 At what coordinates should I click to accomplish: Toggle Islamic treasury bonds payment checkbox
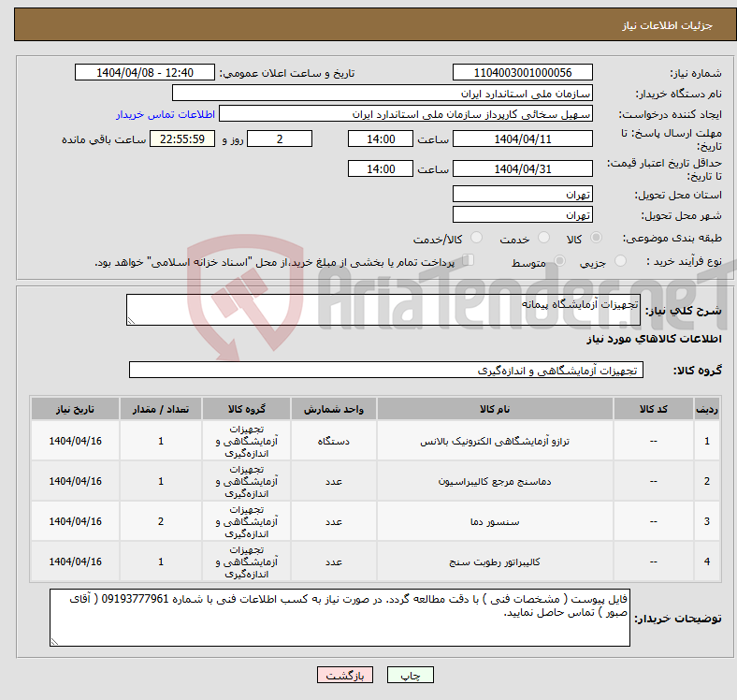[469, 260]
